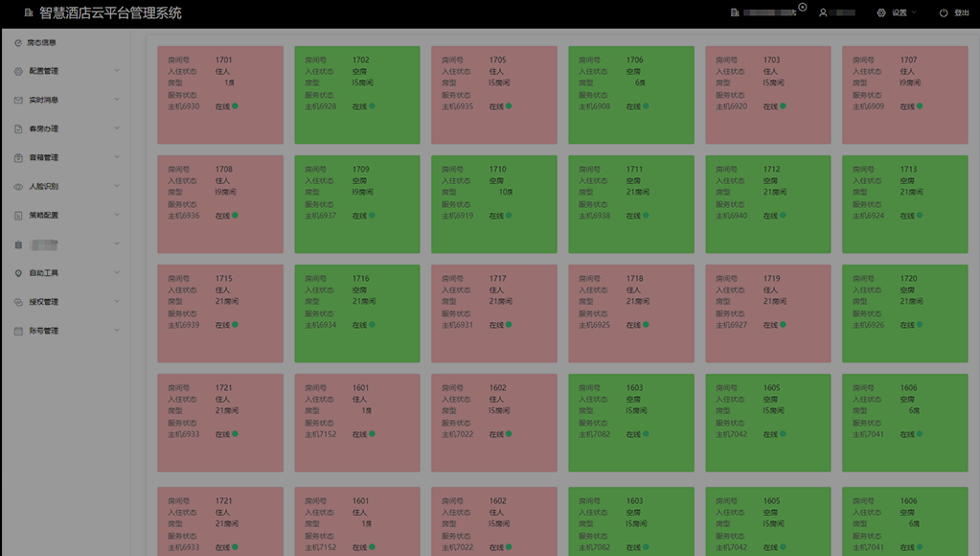Open the user profile icon in header
The height and width of the screenshot is (556, 980).
823,12
